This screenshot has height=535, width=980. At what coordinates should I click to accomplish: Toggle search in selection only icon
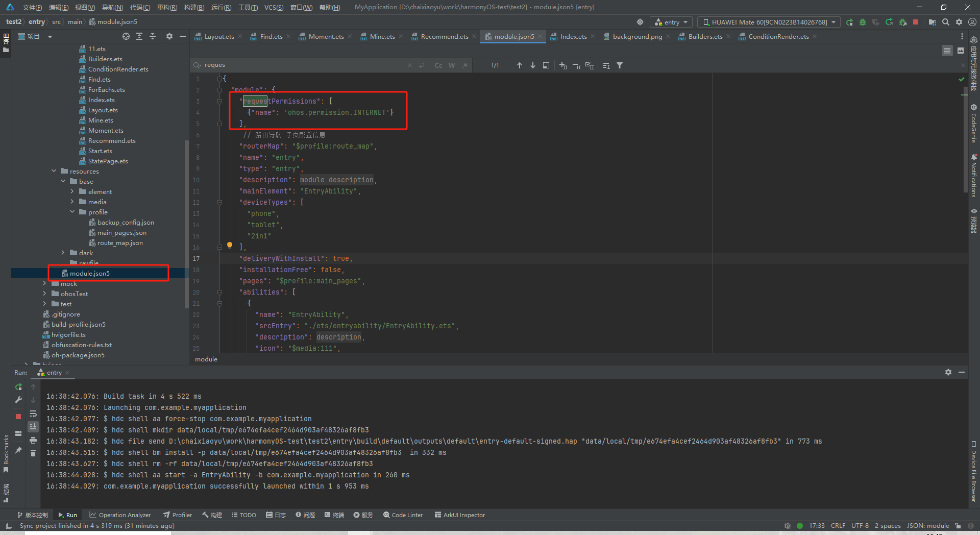click(546, 65)
